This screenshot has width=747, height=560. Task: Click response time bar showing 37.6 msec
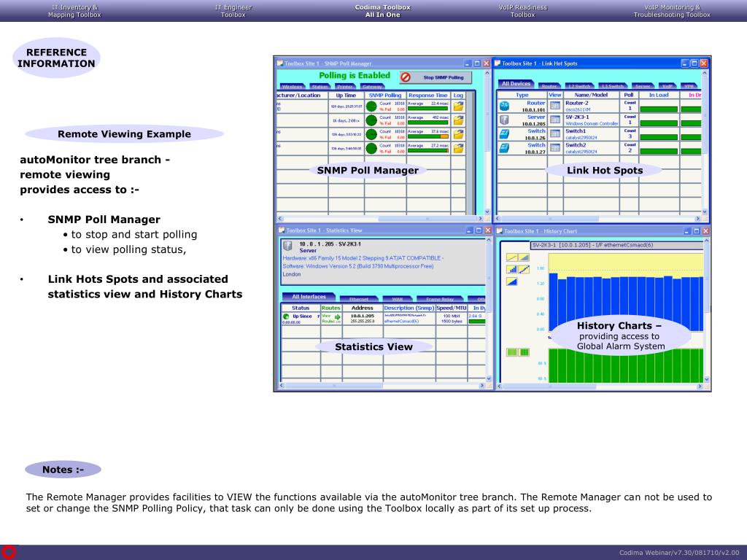tap(427, 137)
